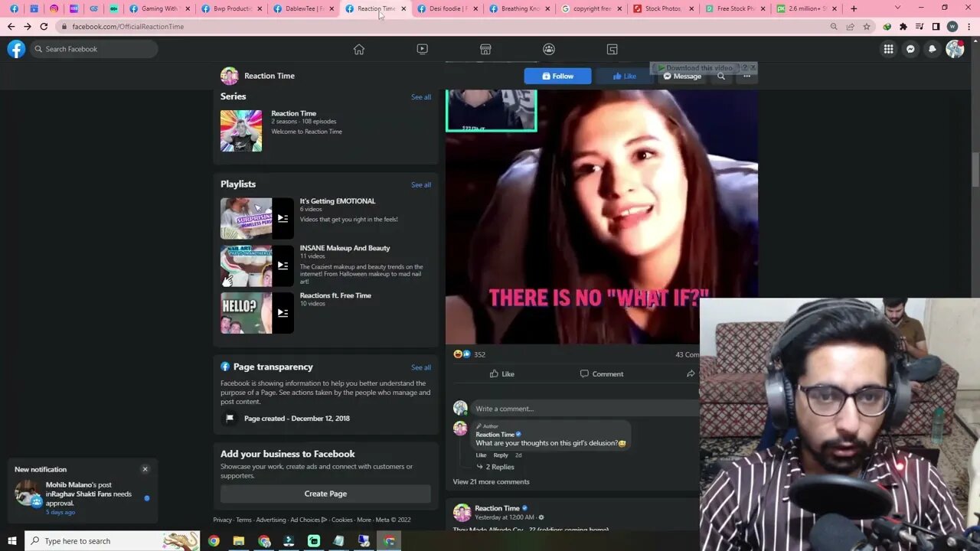The height and width of the screenshot is (551, 980).
Task: Open the Cookies footer link
Action: [341, 520]
